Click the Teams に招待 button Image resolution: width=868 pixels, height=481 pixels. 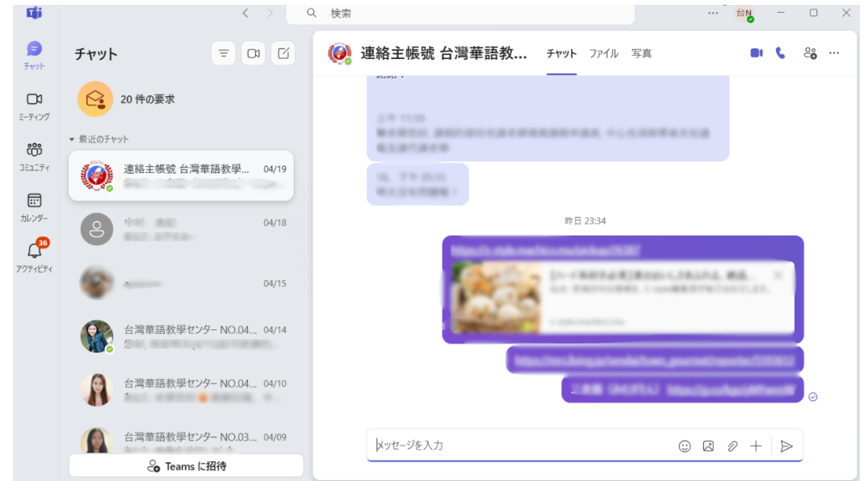tap(187, 466)
